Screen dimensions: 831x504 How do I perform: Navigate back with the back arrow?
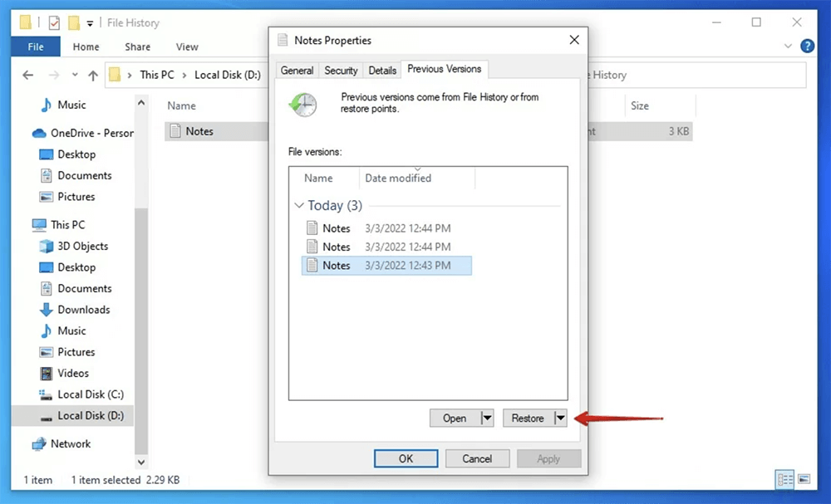[27, 75]
